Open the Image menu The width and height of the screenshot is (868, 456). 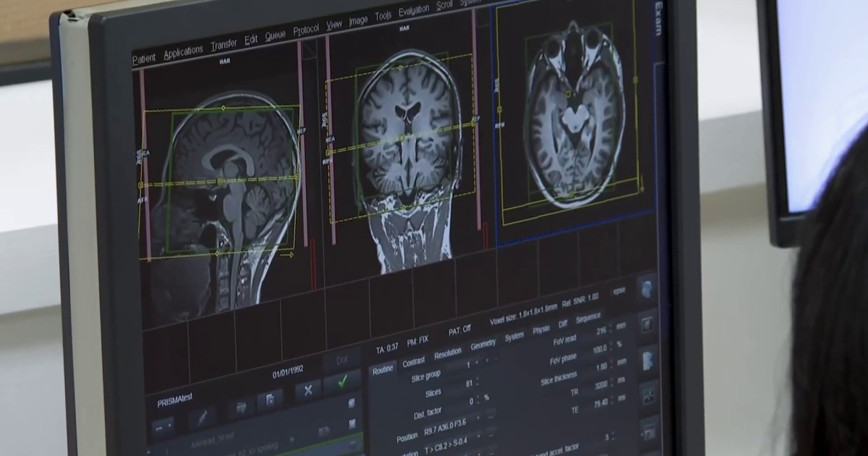(x=358, y=21)
